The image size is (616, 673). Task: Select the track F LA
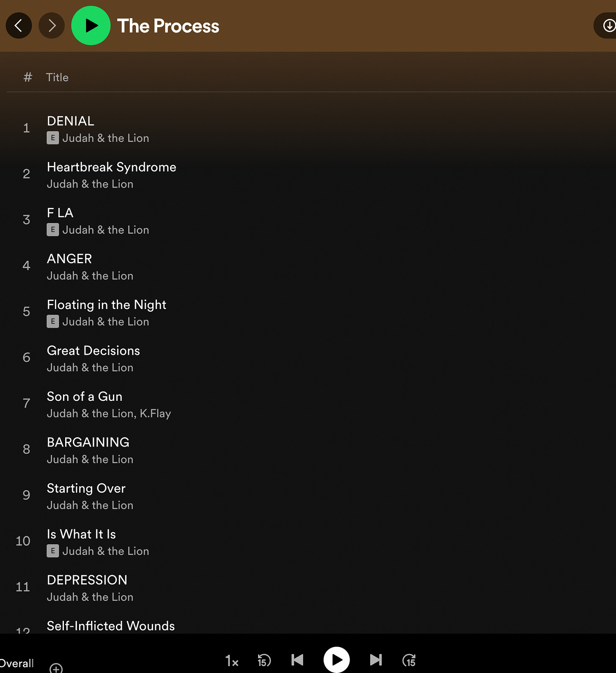coord(60,213)
